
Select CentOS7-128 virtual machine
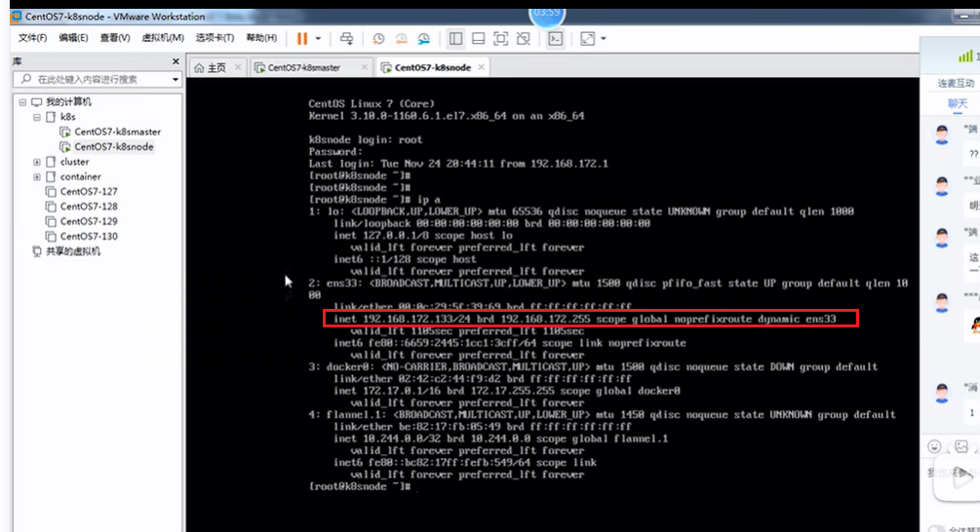coord(89,207)
